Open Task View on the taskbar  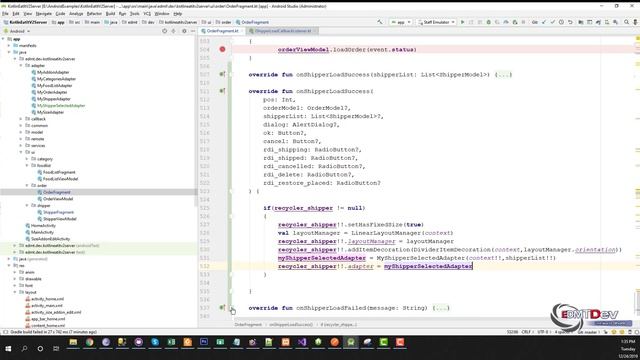[x=56, y=348]
